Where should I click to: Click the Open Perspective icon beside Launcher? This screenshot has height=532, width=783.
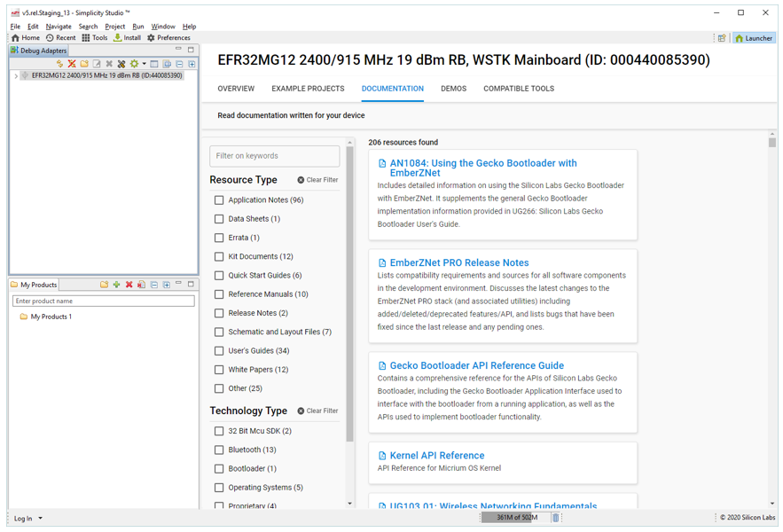[x=722, y=38]
